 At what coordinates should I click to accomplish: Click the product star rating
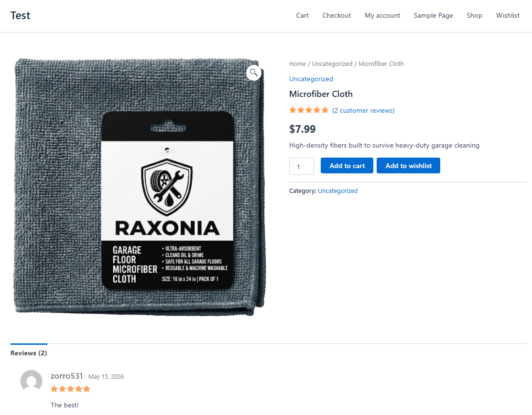(x=309, y=110)
